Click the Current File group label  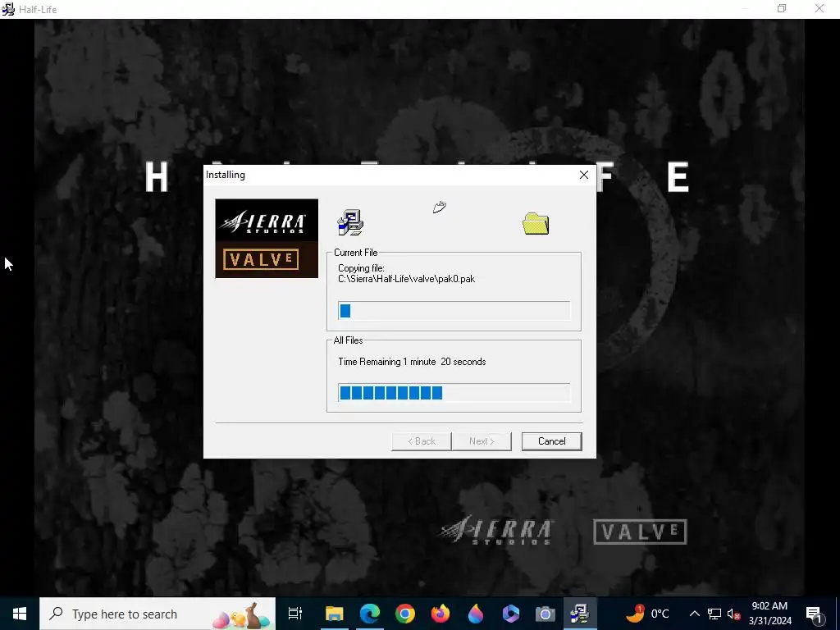click(x=356, y=253)
